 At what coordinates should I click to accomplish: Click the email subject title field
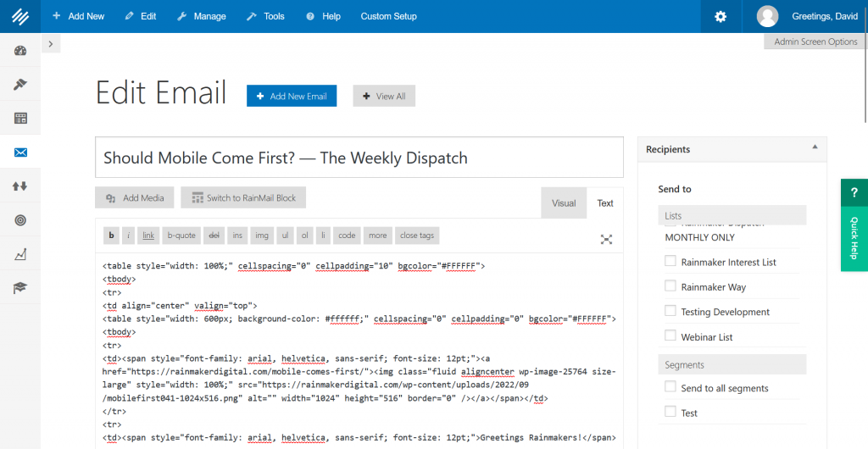pyautogui.click(x=359, y=158)
